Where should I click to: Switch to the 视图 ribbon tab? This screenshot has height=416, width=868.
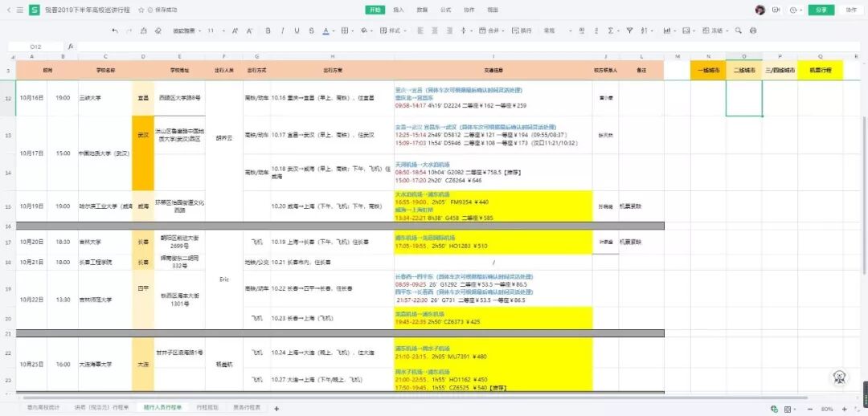[x=493, y=10]
